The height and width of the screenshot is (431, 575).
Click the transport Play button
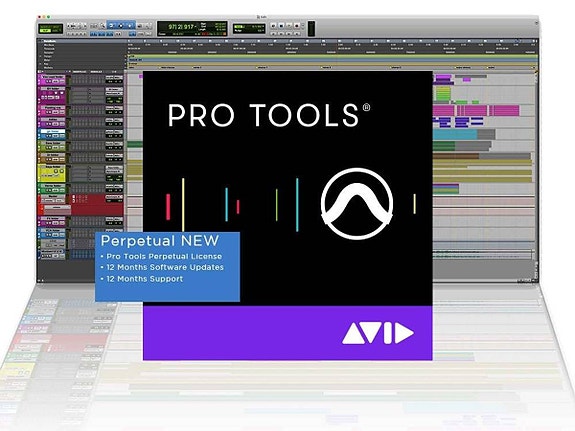pos(289,26)
